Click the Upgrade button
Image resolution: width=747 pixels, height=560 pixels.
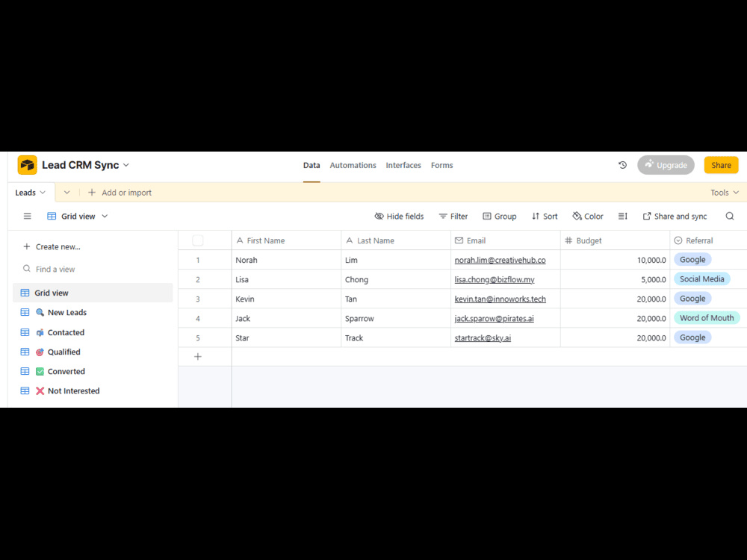pyautogui.click(x=666, y=165)
